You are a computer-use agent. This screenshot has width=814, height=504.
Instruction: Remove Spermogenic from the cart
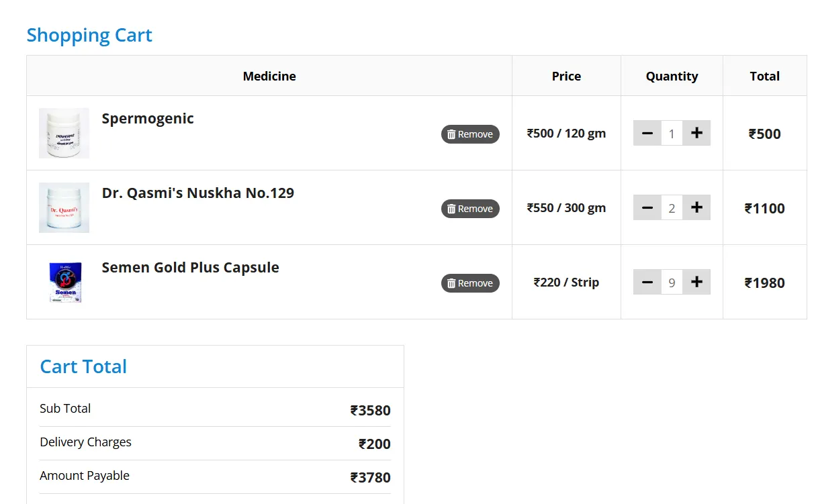[470, 134]
